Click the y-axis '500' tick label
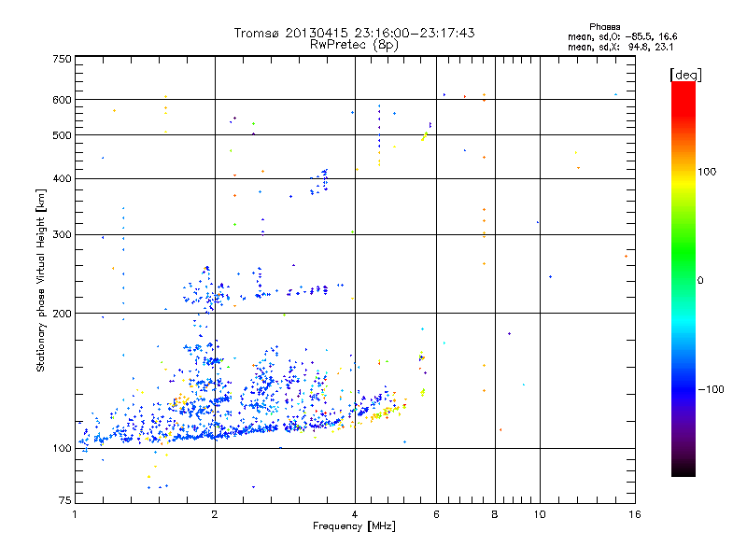This screenshot has height=560, width=747. tap(62, 135)
